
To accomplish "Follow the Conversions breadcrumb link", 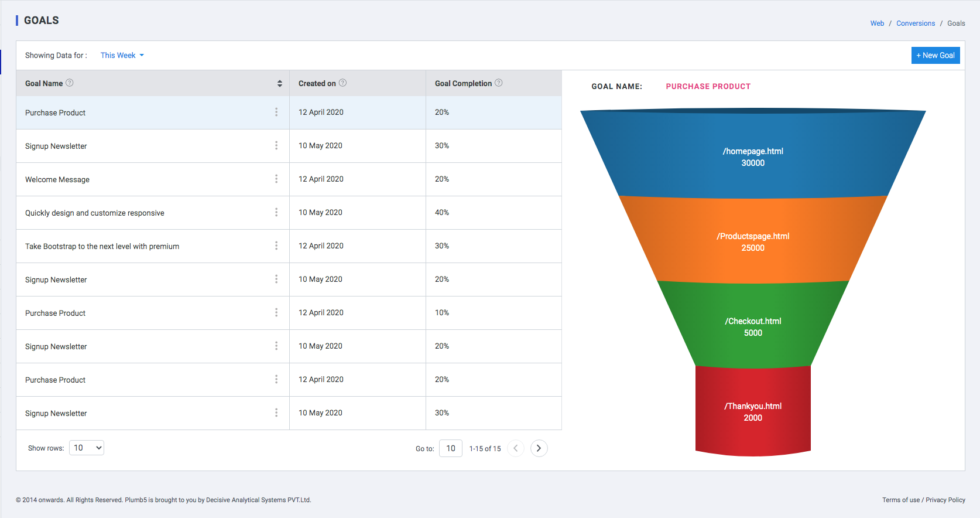I will (916, 23).
